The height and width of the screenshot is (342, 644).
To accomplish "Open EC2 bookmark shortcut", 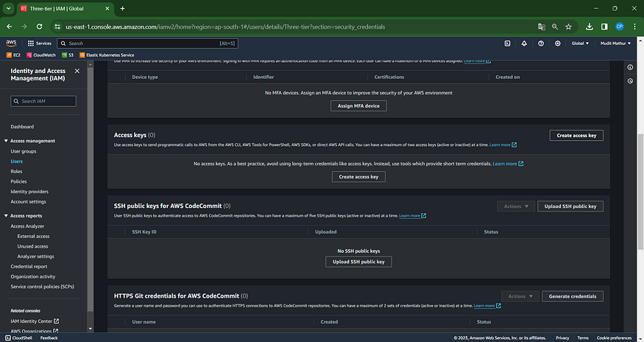I will [x=13, y=55].
